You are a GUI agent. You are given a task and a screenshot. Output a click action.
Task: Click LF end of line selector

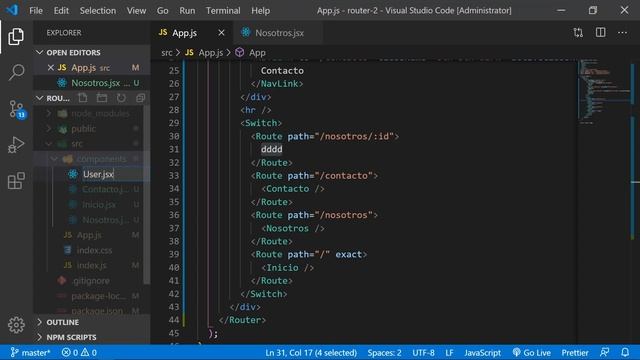449,352
